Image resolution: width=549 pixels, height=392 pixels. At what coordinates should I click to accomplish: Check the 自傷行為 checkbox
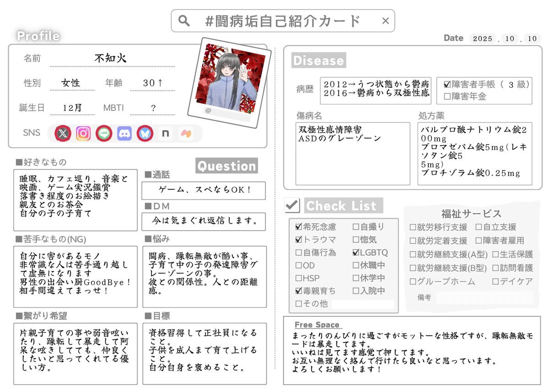click(x=299, y=252)
